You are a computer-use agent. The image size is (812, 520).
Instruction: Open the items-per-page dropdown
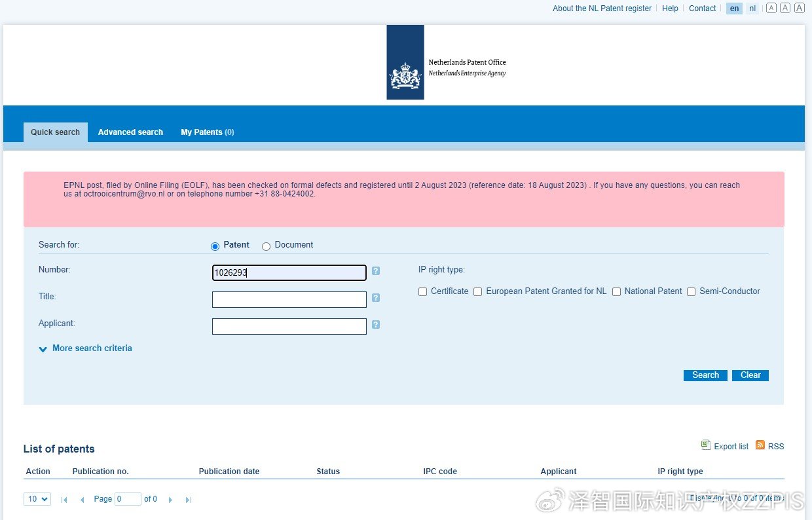(x=37, y=499)
